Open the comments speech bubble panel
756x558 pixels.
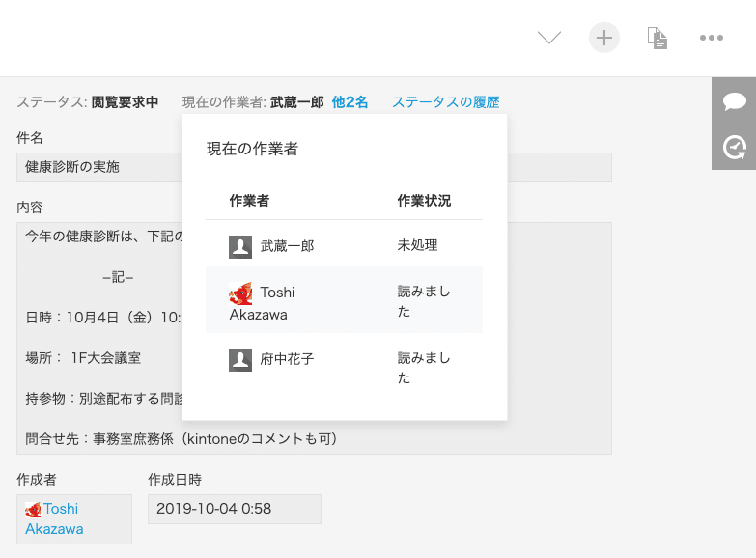coord(735,101)
